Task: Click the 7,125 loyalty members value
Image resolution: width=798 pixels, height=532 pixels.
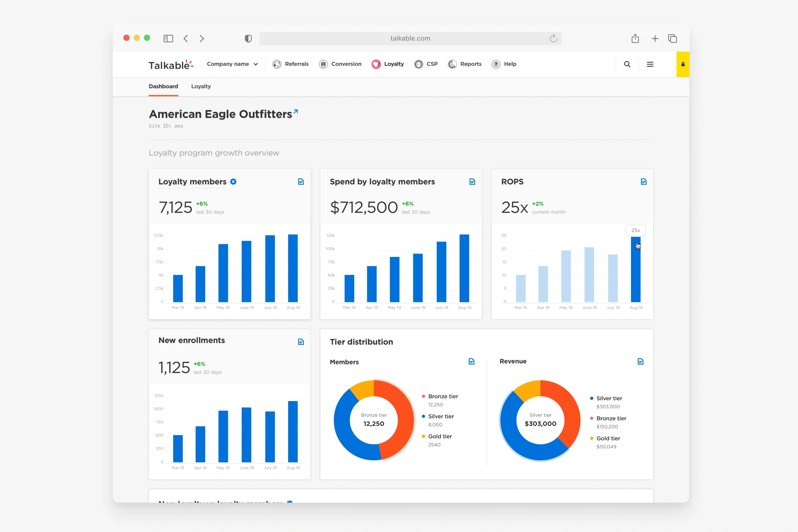Action: pyautogui.click(x=175, y=207)
